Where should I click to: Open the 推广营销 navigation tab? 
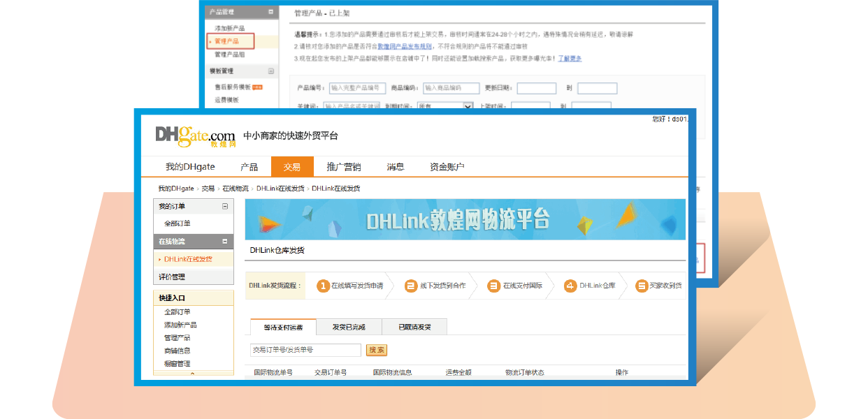pos(344,167)
